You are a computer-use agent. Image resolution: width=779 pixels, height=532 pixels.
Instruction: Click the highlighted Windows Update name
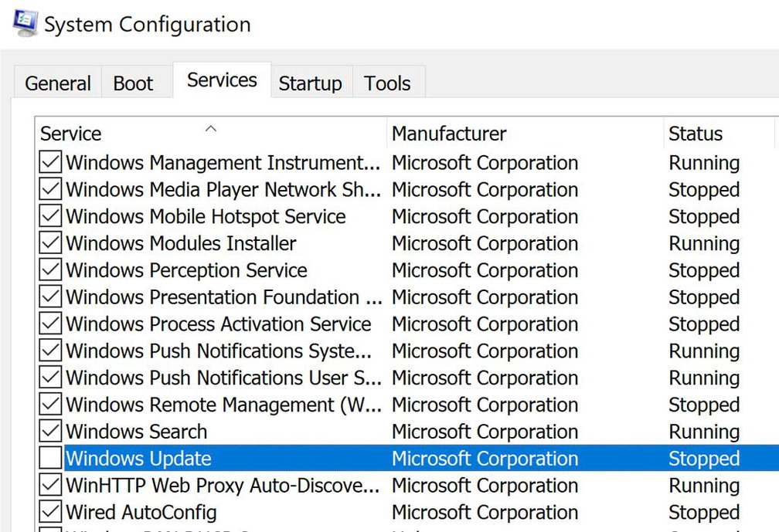click(138, 458)
